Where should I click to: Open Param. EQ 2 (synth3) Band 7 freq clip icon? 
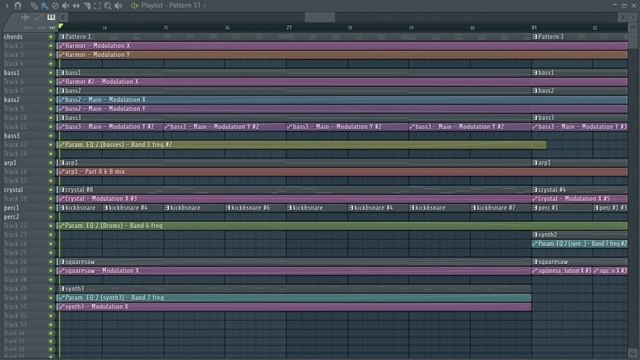point(62,298)
